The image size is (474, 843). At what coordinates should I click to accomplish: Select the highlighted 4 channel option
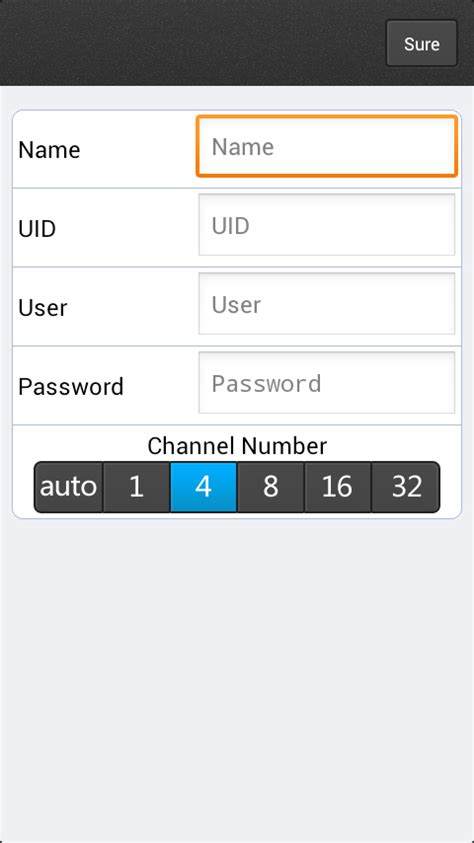click(203, 487)
